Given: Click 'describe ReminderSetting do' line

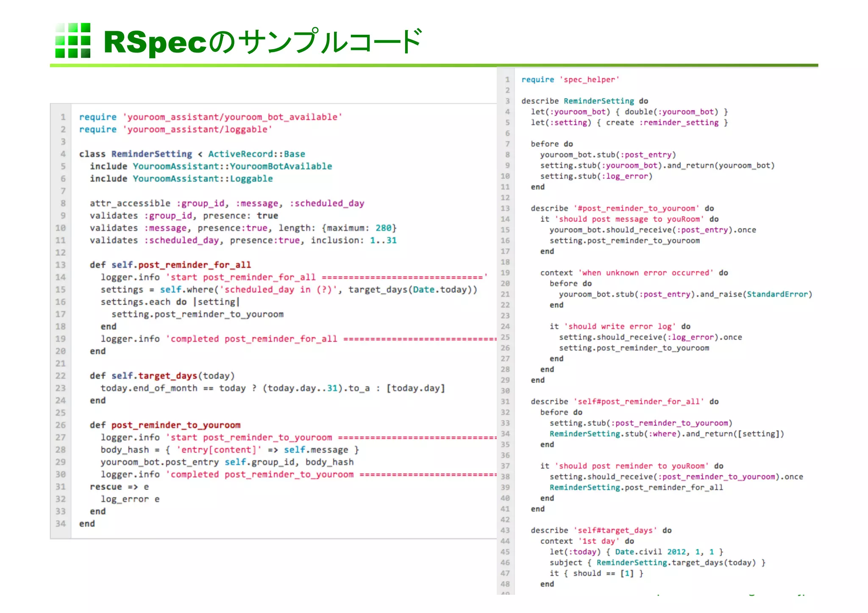Looking at the screenshot, I should point(585,101).
